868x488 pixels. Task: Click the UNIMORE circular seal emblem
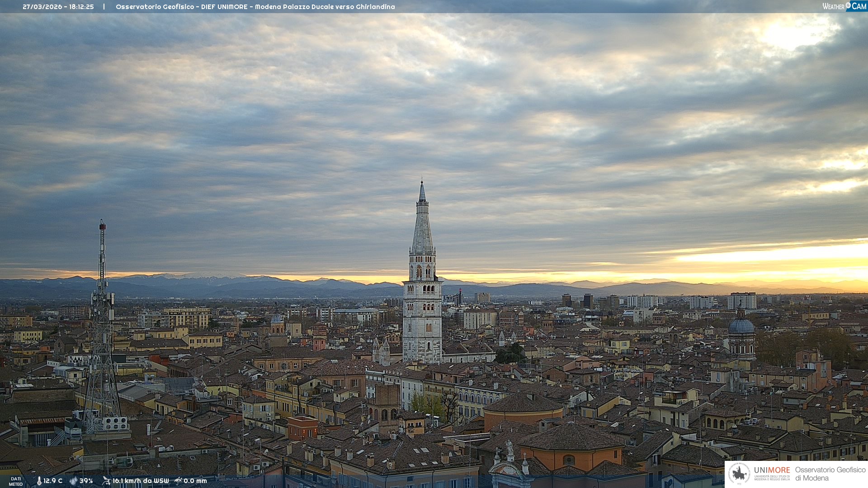coord(739,474)
